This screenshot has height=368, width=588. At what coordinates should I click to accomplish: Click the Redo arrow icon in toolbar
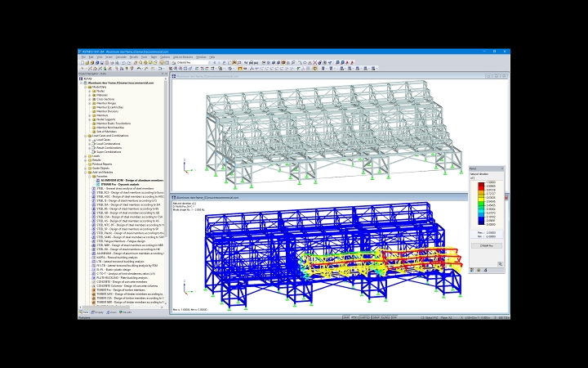(x=129, y=63)
